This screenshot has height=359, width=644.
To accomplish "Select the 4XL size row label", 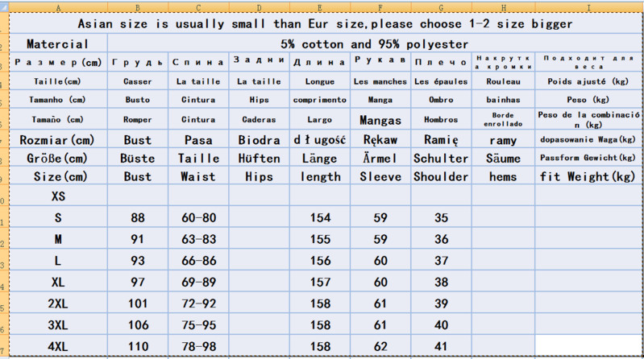I will point(59,347).
